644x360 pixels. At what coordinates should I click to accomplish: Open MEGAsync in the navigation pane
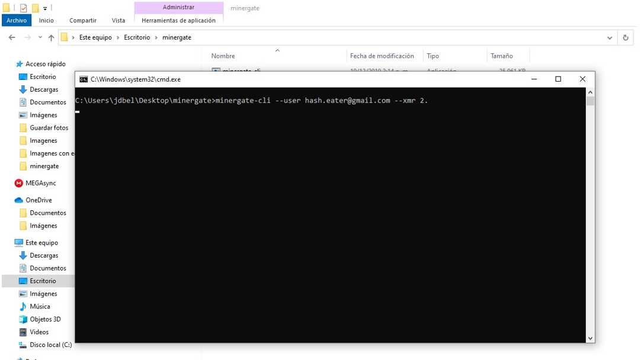[40, 184]
